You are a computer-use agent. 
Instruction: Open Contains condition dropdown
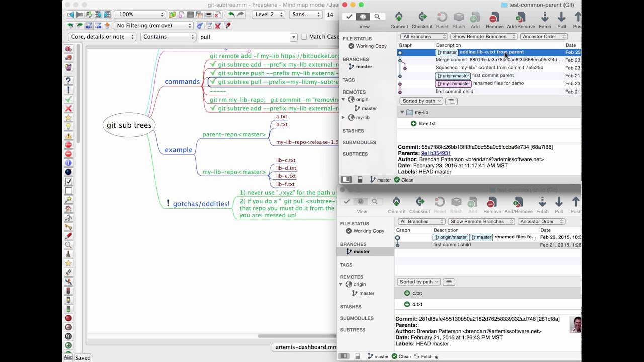168,37
